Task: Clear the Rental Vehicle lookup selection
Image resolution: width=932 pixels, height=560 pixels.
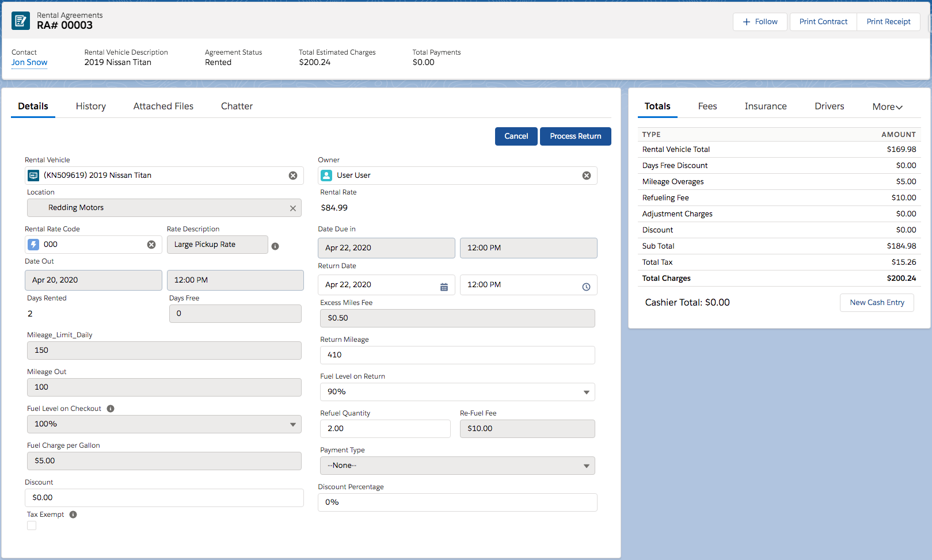Action: [293, 176]
